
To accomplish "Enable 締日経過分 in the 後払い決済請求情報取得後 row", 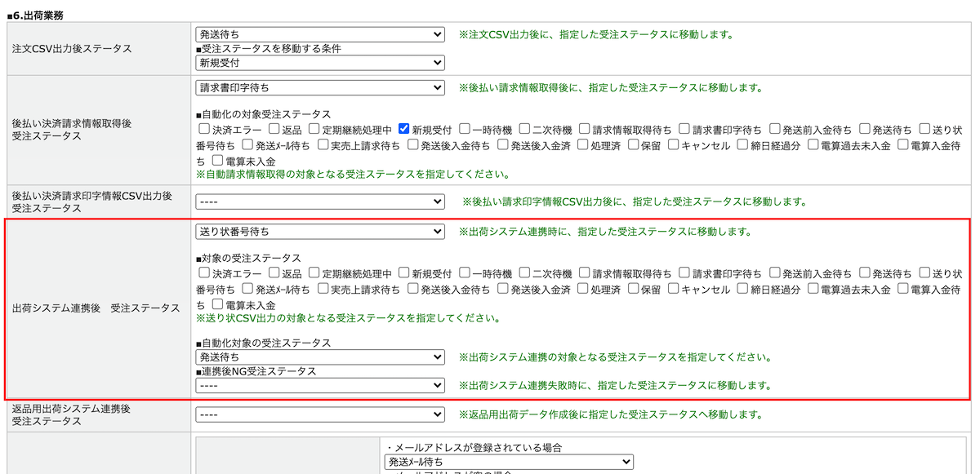I will (742, 145).
